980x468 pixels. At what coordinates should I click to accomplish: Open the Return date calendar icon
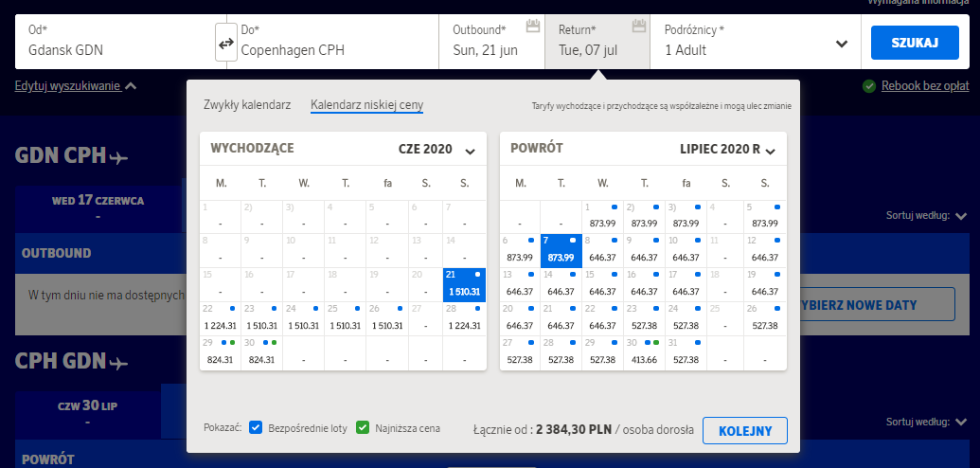(638, 26)
